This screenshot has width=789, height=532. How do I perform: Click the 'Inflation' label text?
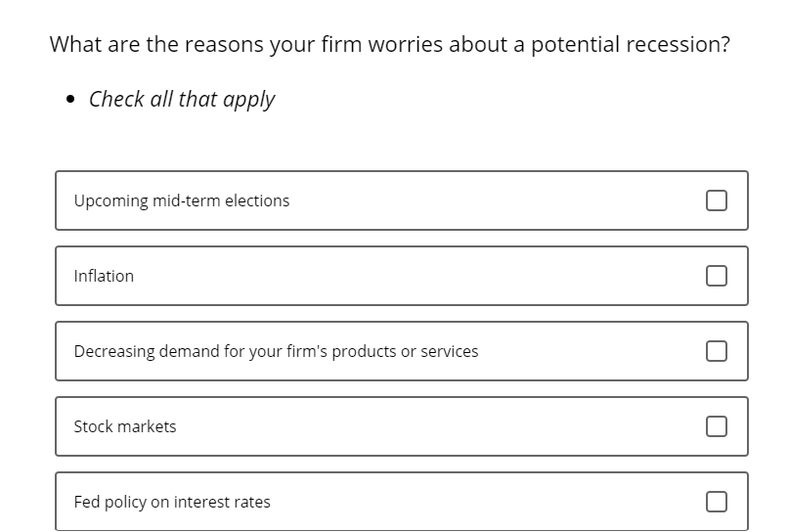[104, 276]
